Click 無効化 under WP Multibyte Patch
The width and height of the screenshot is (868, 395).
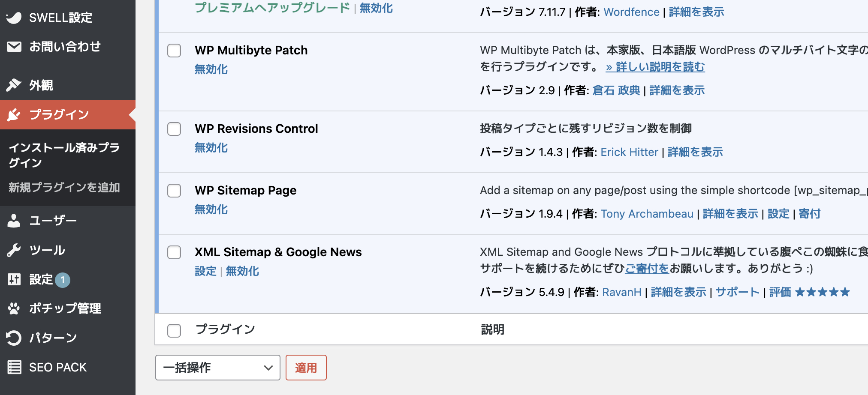click(211, 69)
